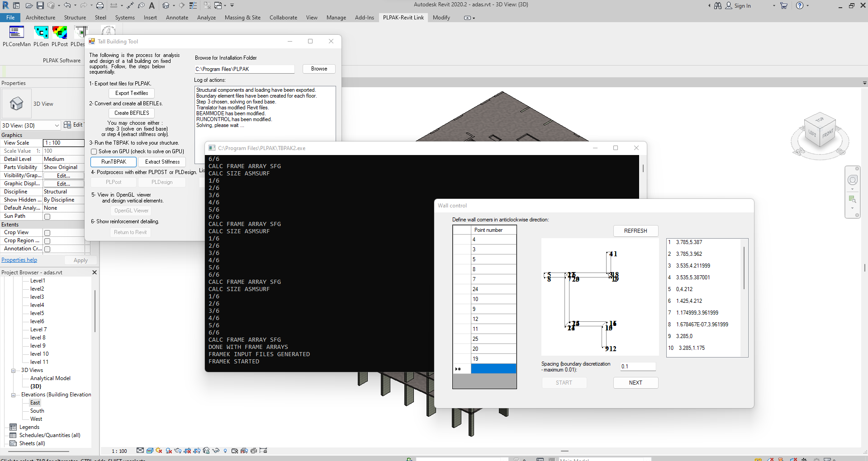Open the Help question-mark icon

[x=800, y=5]
